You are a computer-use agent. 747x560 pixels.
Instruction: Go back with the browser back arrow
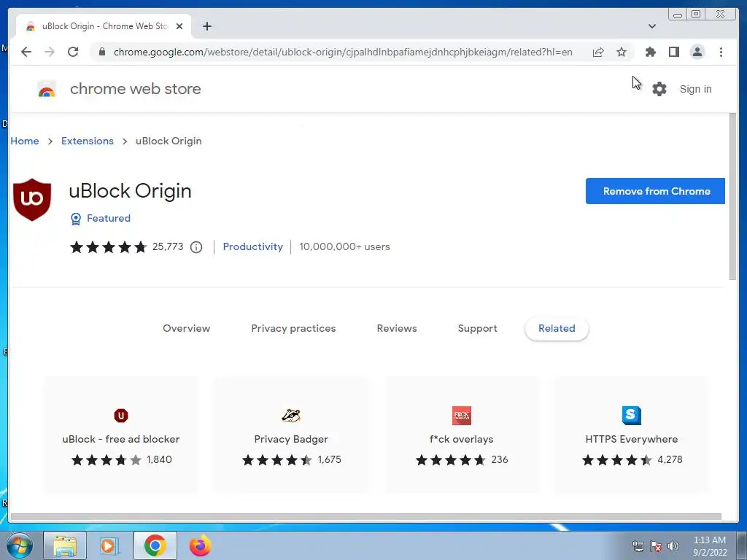26,52
